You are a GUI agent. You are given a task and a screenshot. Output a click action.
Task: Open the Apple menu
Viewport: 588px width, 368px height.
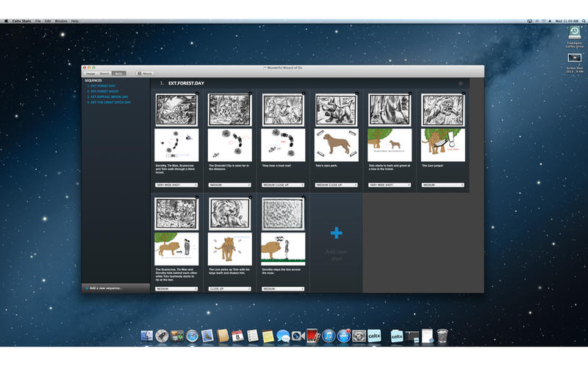[x=6, y=21]
